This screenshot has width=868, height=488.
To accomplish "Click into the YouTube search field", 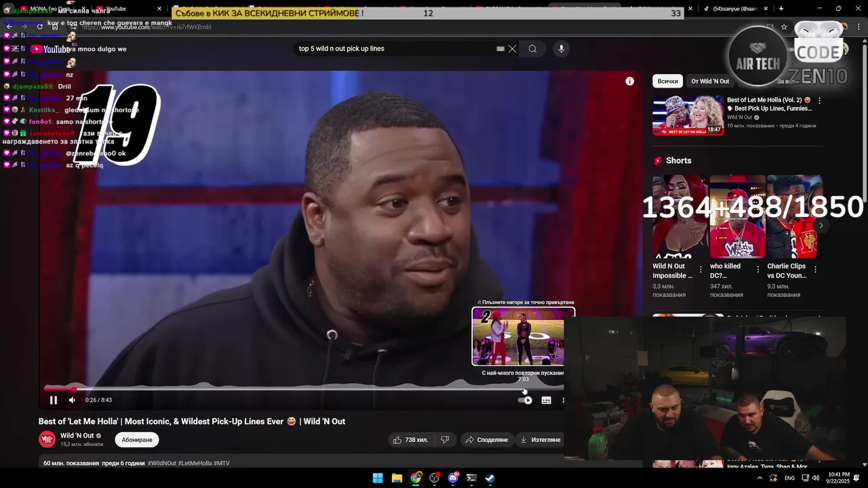I will coord(397,49).
